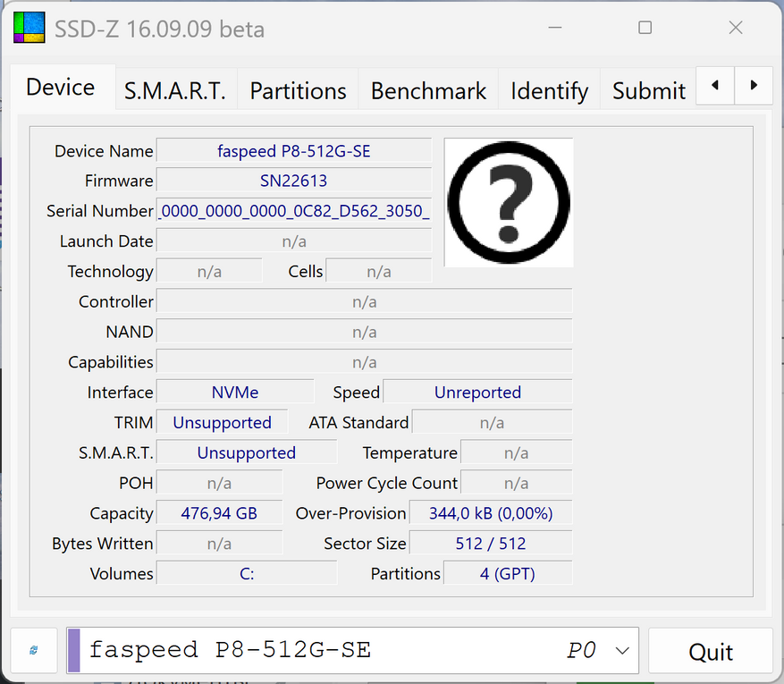Screen dimensions: 784x684
Task: Click the refresh icon button at bottom left
Action: [34, 650]
